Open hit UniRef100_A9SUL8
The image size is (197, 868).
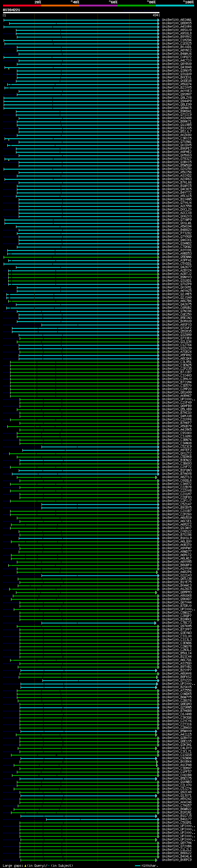[176, 33]
